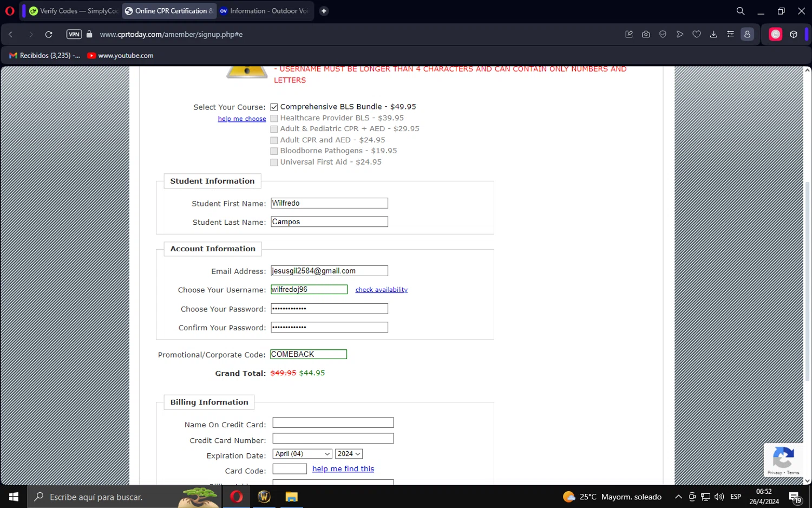The image size is (812, 508).
Task: Click the profile account icon
Action: (748, 34)
